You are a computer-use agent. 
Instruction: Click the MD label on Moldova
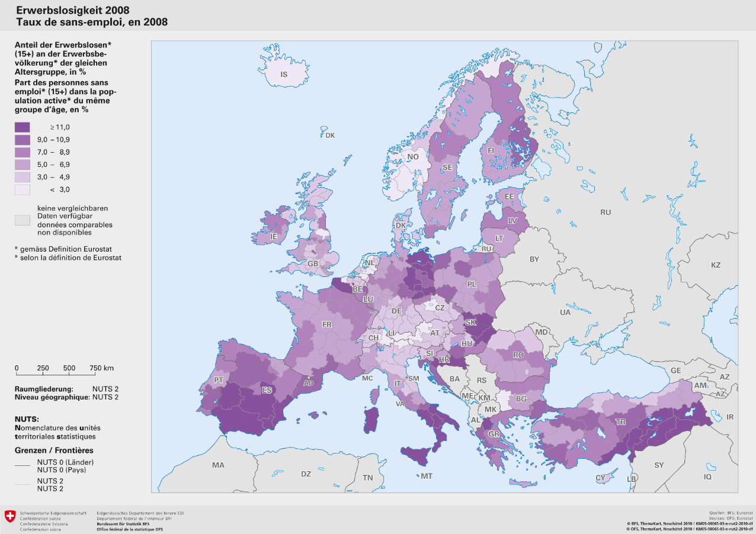[542, 333]
